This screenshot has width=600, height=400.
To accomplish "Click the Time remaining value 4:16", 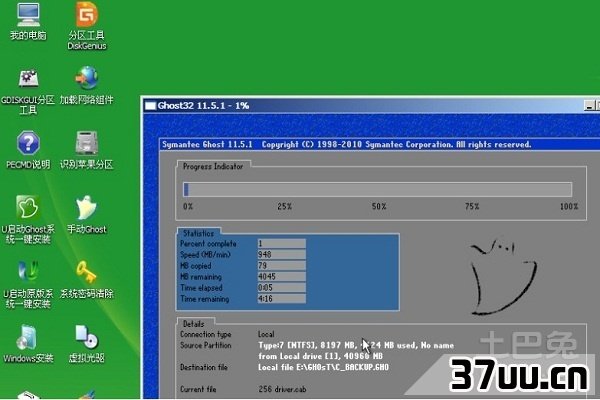I will 282,299.
